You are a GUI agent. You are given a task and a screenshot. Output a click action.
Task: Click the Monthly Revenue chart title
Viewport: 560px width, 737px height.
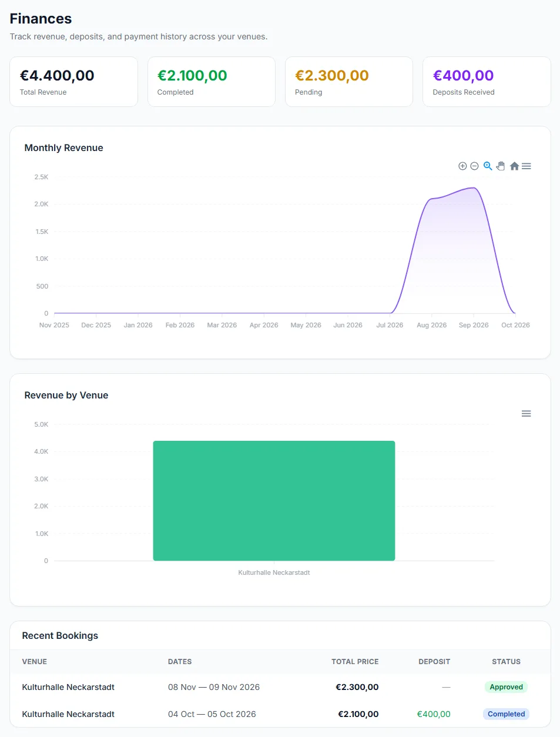(63, 148)
